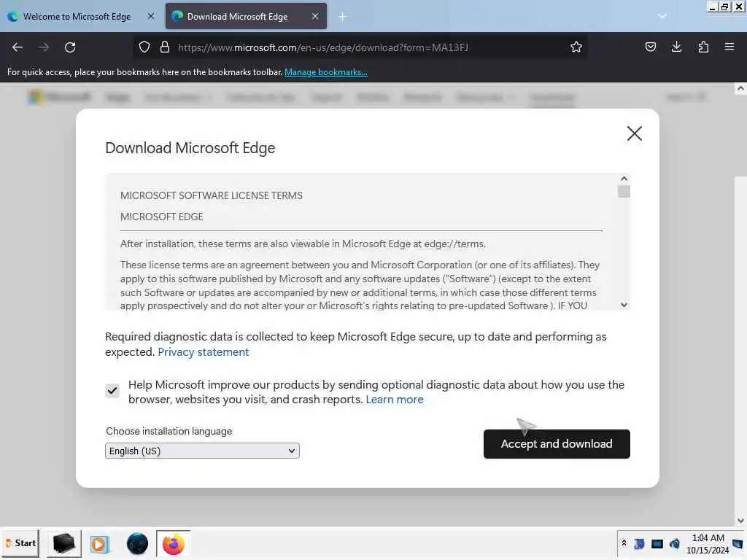Click the license terms scrollbar thumb
Image resolution: width=747 pixels, height=560 pixels.
coord(624,192)
